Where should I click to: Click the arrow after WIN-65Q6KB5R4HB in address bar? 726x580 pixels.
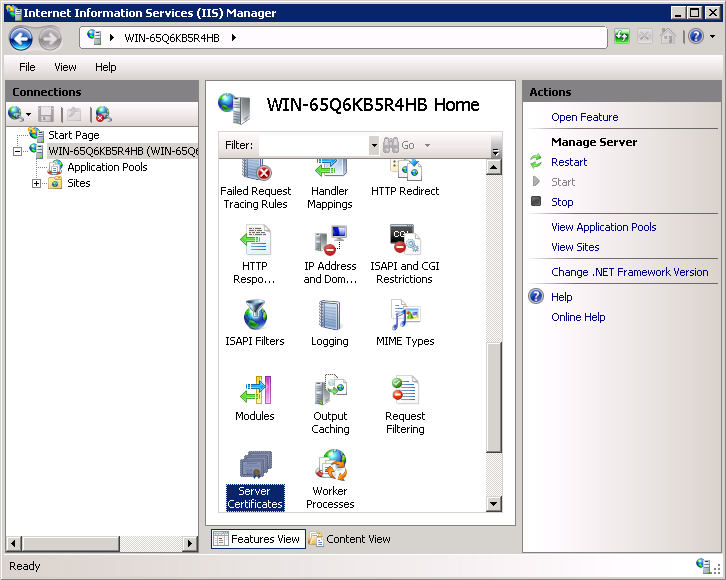point(233,37)
